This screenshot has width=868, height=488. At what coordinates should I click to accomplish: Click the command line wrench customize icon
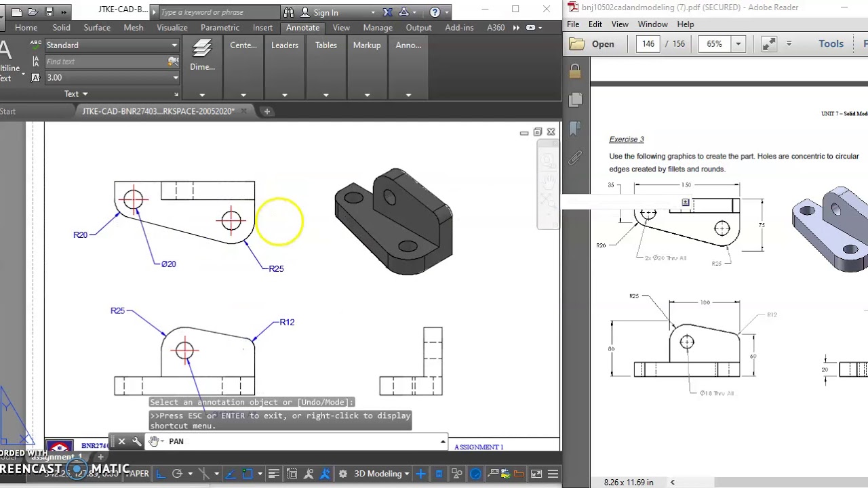pos(136,442)
